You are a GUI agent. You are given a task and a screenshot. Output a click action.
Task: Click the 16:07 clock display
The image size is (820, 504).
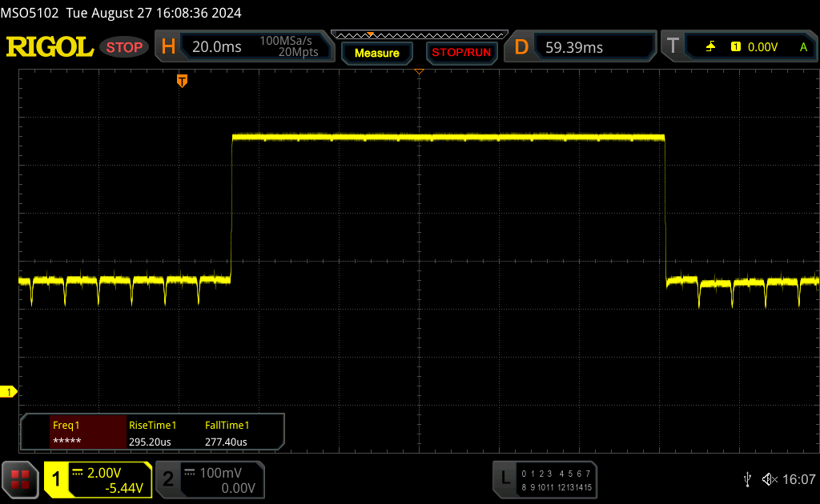(x=798, y=479)
